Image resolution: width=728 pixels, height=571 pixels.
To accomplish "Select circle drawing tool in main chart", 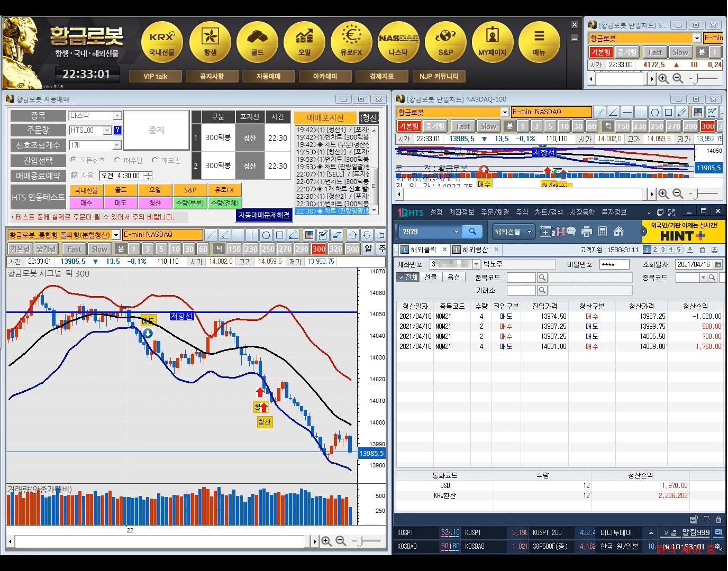I will pyautogui.click(x=266, y=235).
